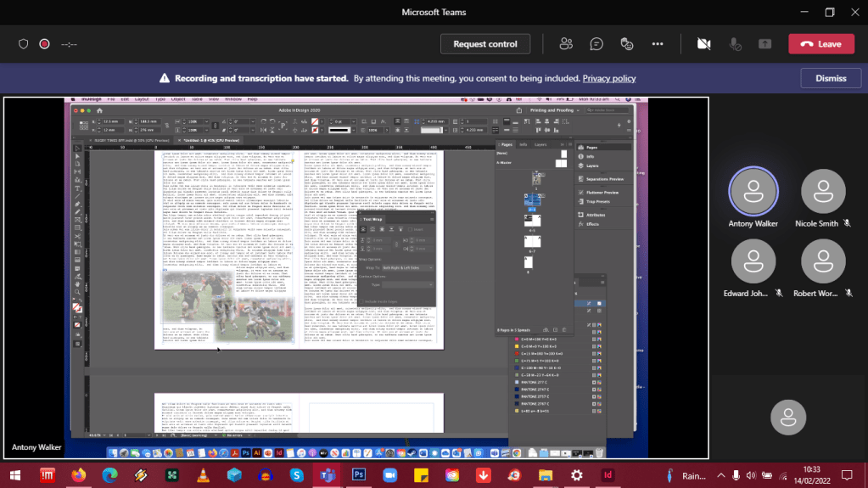Open InDesign from the Windows taskbar
Viewport: 868px width, 488px height.
coord(608,475)
